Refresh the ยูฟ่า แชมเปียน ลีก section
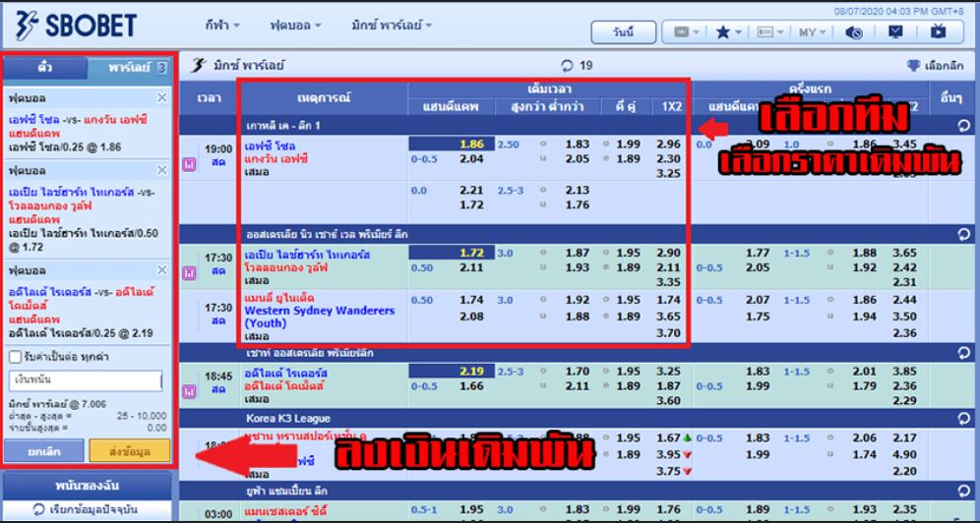 tap(963, 492)
